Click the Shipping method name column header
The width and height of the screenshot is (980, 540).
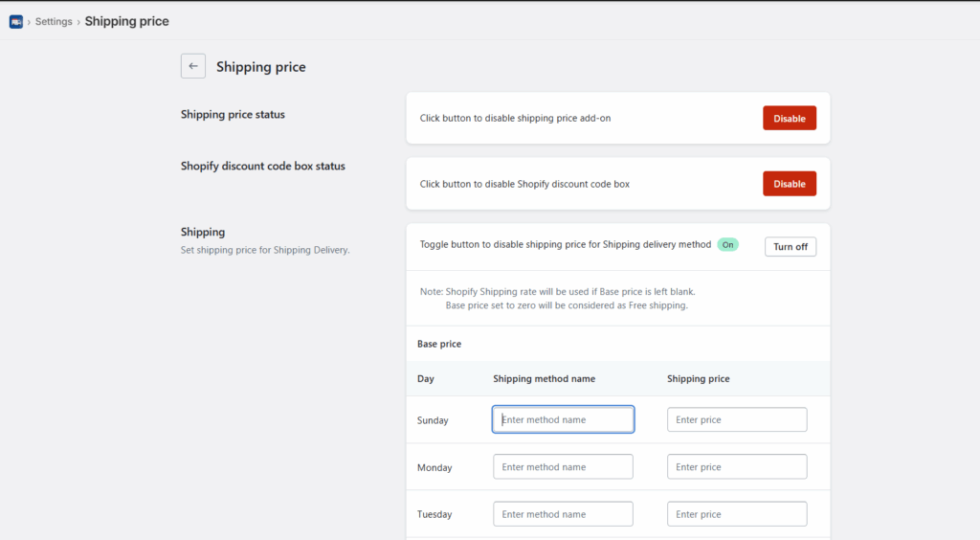pyautogui.click(x=544, y=379)
